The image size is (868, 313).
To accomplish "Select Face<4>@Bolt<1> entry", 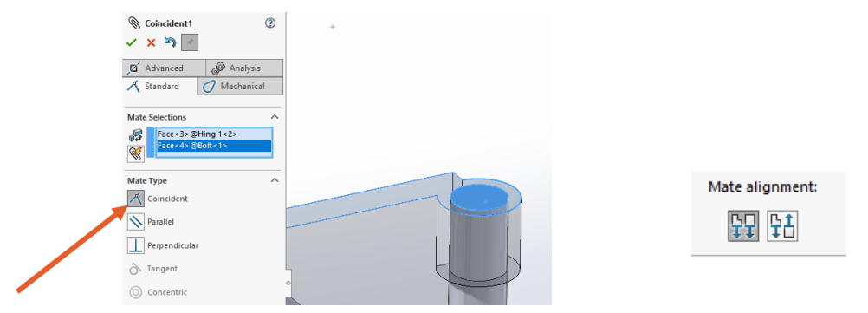I will point(214,146).
